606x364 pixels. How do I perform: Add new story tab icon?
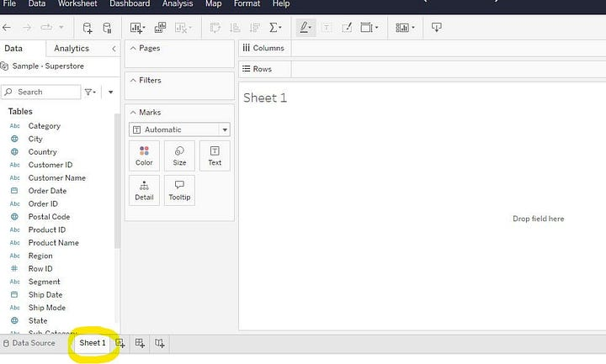[160, 343]
